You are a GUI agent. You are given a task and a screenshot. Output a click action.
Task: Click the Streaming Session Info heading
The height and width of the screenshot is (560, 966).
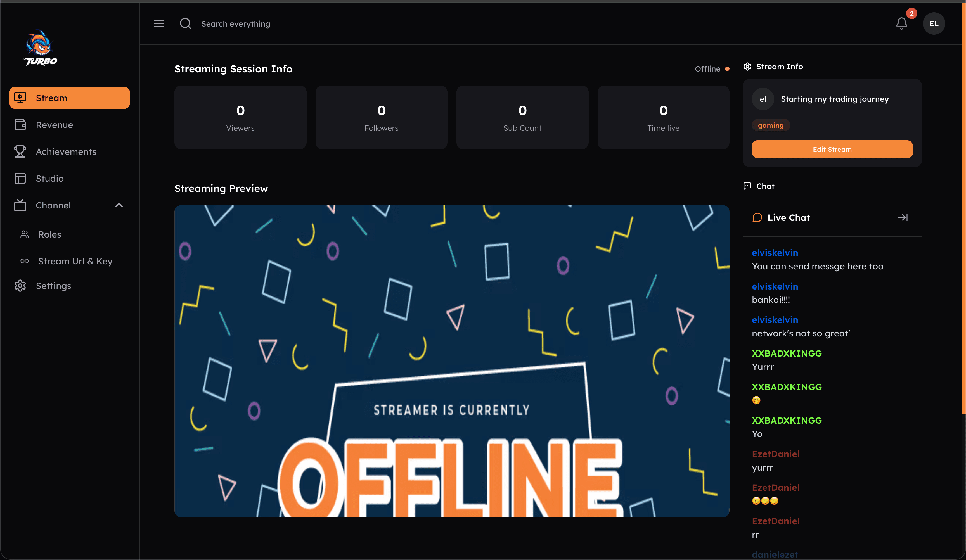[x=233, y=69]
